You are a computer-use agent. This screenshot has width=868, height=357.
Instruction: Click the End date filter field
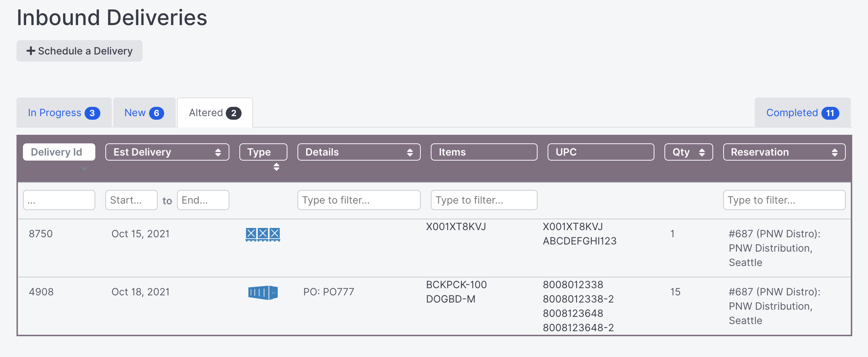point(203,200)
